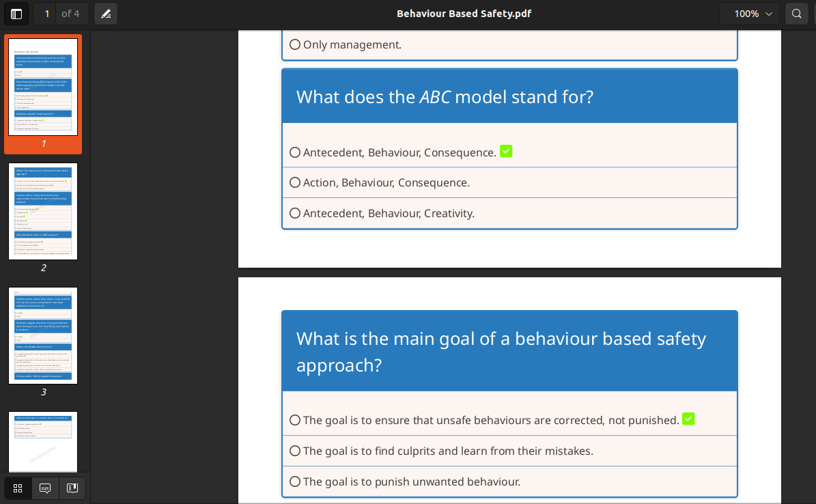Switch sidebar to thumbnails grid view
This screenshot has height=504, width=816.
(x=18, y=488)
